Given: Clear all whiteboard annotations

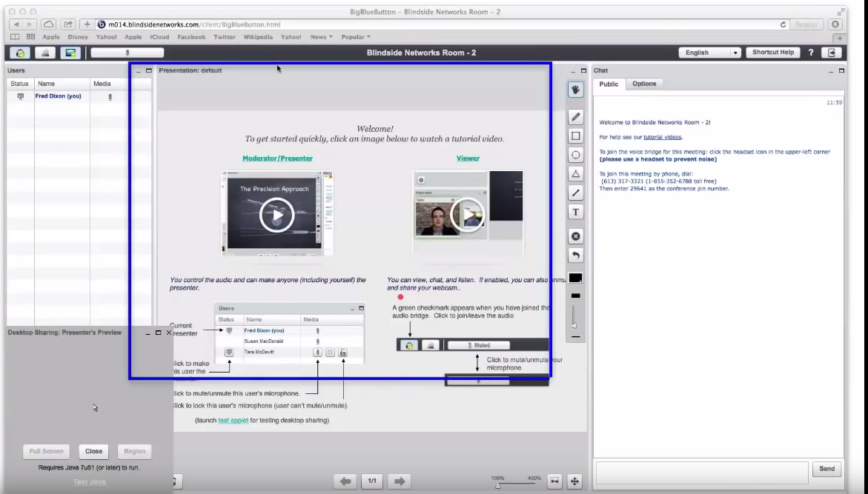Looking at the screenshot, I should tap(576, 236).
